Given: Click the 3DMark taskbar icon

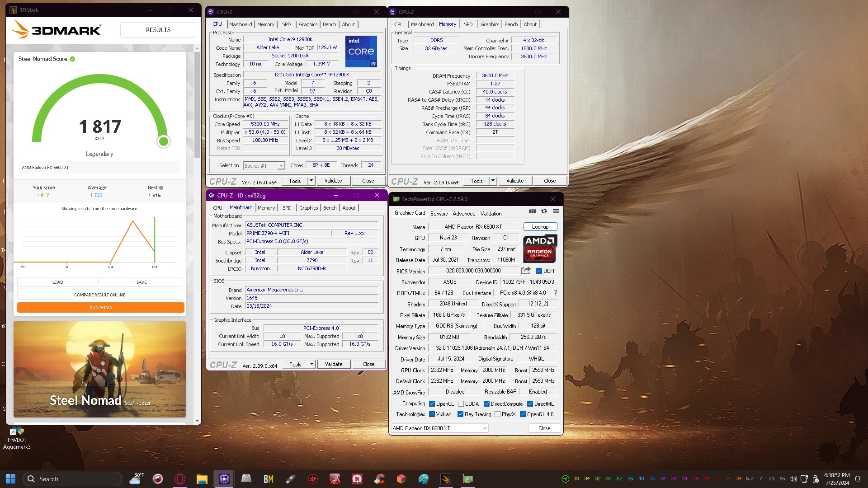Looking at the screenshot, I should [x=446, y=479].
